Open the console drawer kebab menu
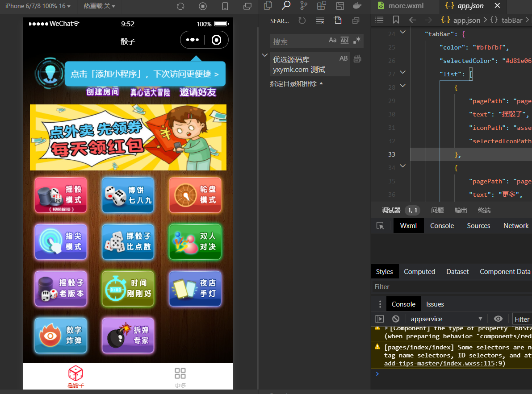 pyautogui.click(x=380, y=304)
